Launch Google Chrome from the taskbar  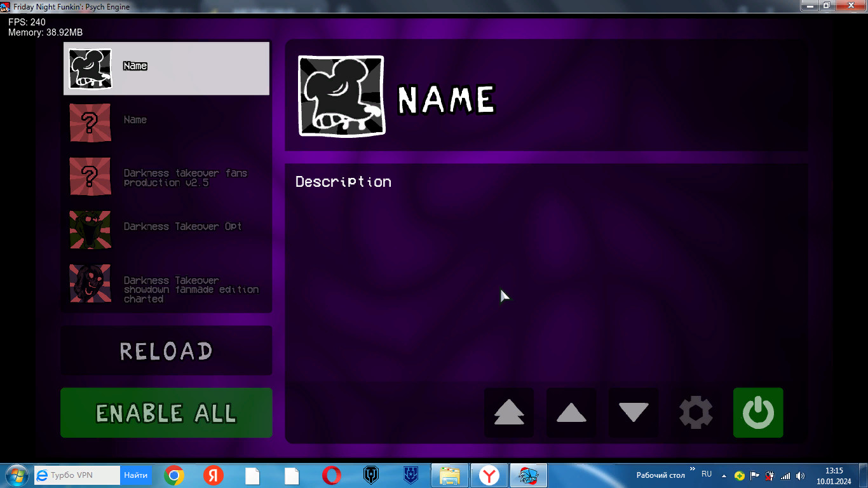point(174,475)
